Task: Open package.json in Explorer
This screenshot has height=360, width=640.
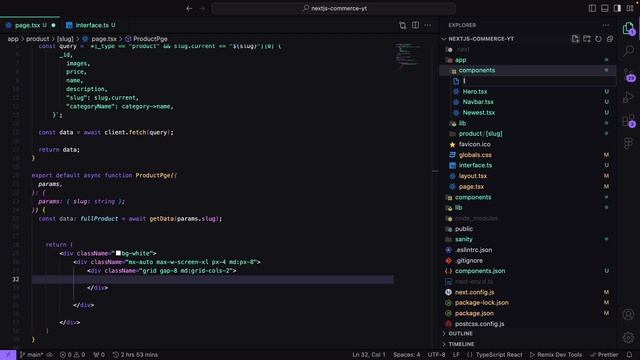Action: [474, 313]
